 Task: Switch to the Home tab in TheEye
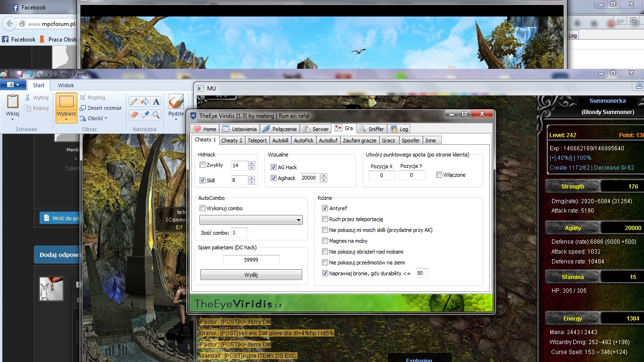click(x=205, y=129)
